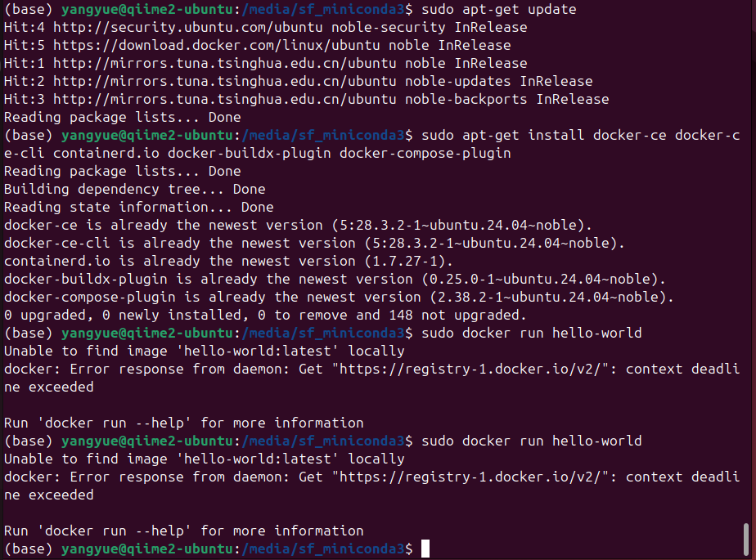
Task: Click the 'docker-ce is already the newest version' line
Action: click(x=298, y=225)
